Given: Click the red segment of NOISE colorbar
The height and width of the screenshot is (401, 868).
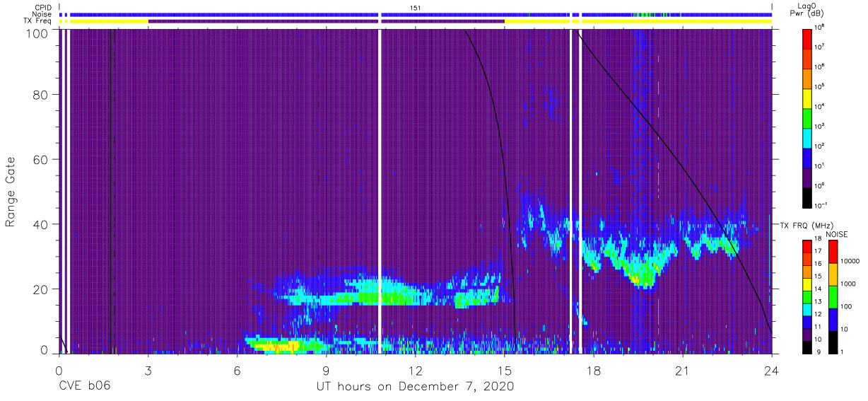Looking at the screenshot, I should pos(833,252).
